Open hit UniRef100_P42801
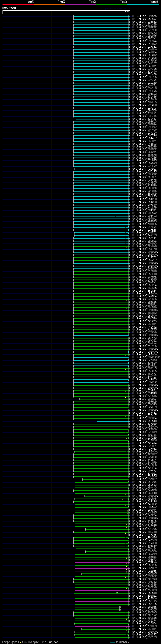The width and height of the screenshot is (161, 644). click(x=144, y=66)
